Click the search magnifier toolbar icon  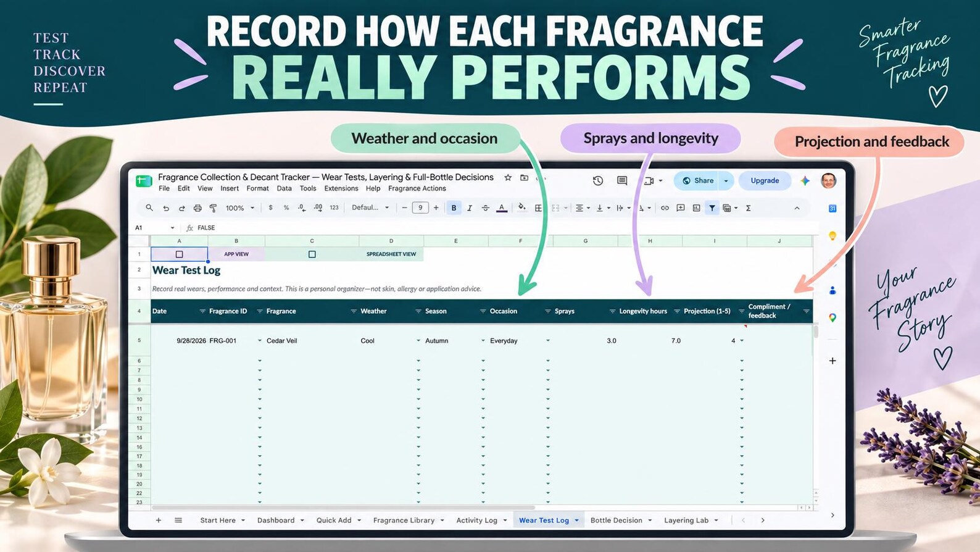point(149,208)
